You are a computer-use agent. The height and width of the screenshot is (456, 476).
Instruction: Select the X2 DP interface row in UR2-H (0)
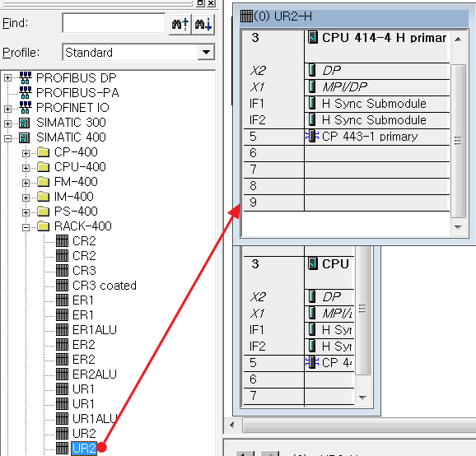coord(347,71)
